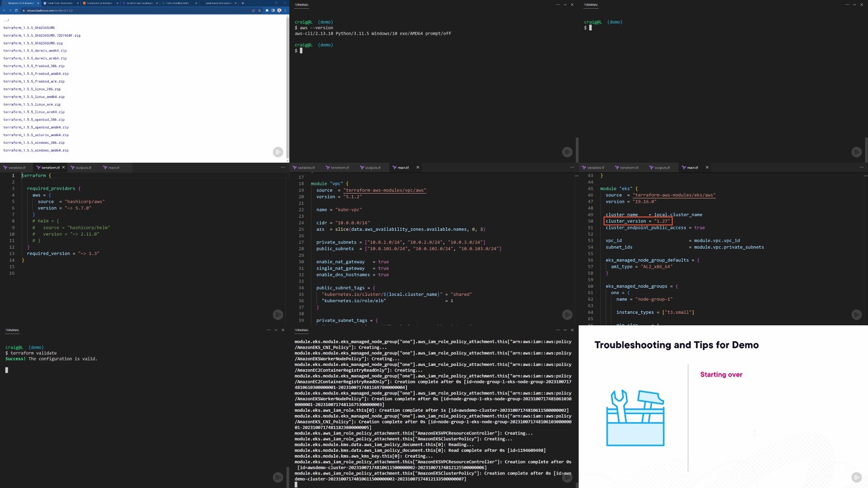Bookmark the page with the star icon
The height and width of the screenshot is (488, 868).
[259, 10]
